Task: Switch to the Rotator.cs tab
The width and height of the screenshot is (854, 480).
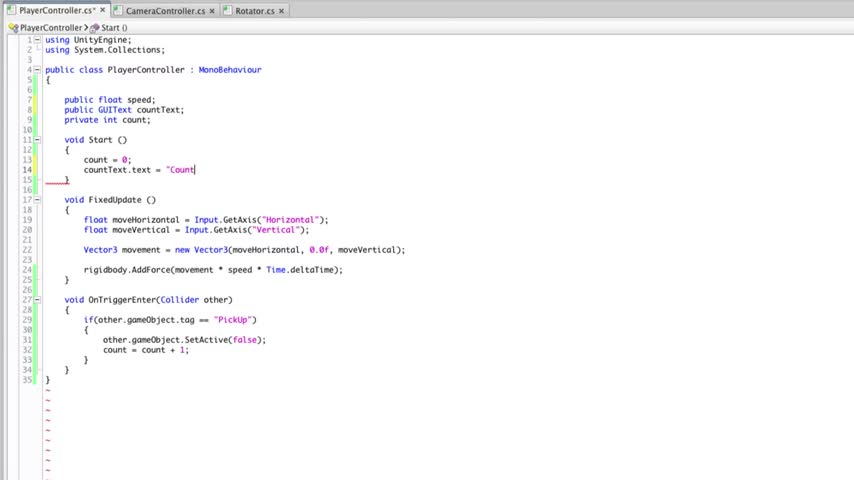Action: click(x=254, y=11)
